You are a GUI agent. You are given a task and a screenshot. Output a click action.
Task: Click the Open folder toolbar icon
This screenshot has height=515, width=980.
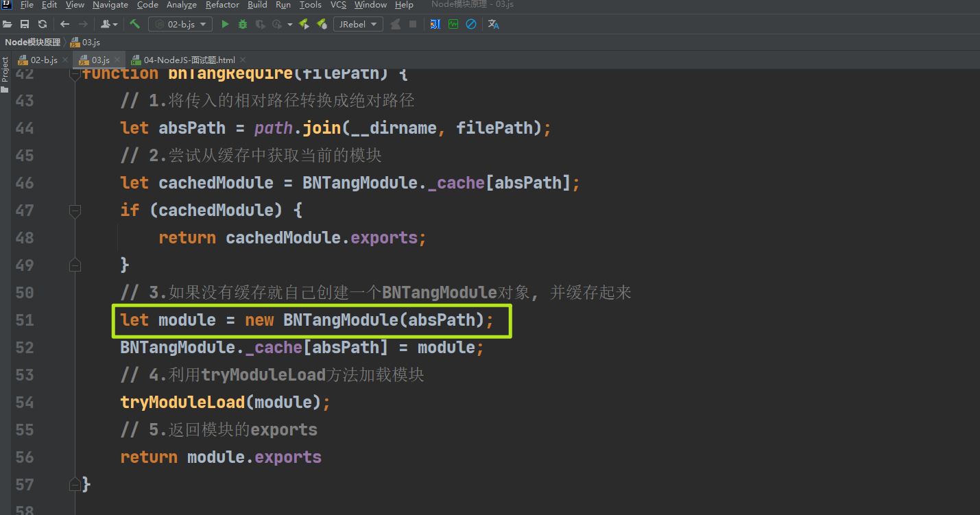8,24
